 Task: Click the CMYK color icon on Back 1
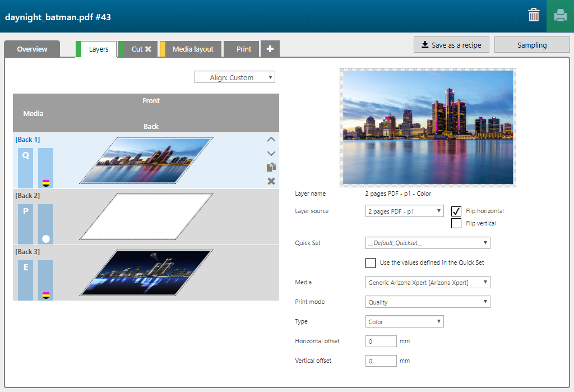coord(46,183)
